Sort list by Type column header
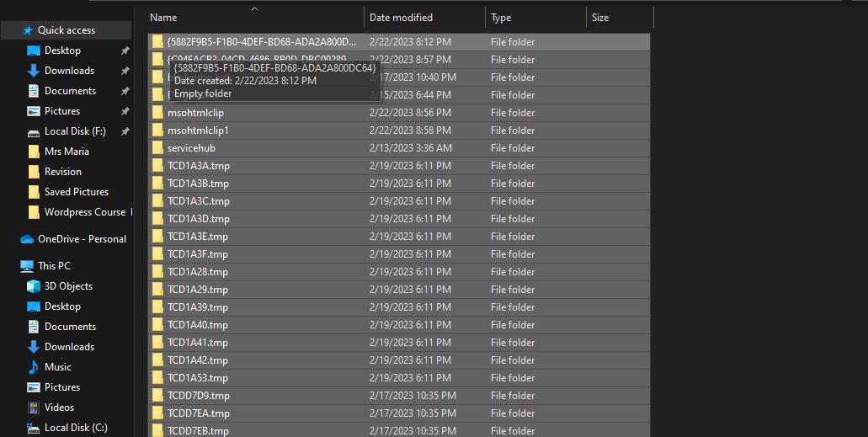The width and height of the screenshot is (868, 437). [x=501, y=18]
